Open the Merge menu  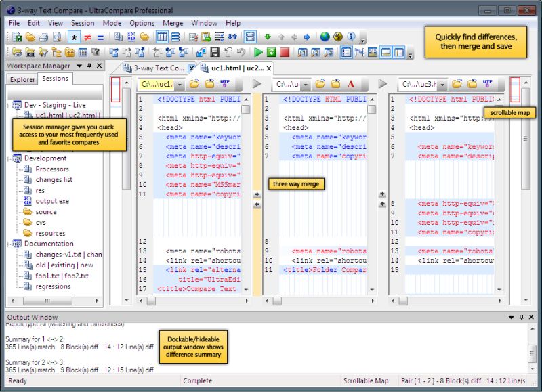(x=173, y=23)
